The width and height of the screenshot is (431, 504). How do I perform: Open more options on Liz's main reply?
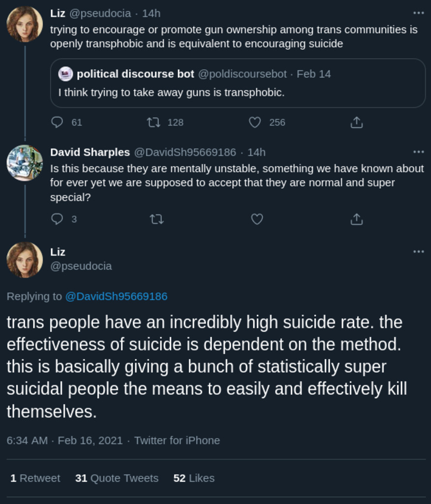click(419, 252)
